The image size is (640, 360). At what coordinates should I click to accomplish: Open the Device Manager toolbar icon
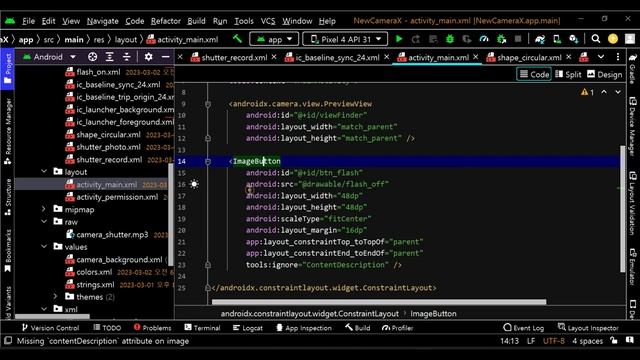(557, 39)
